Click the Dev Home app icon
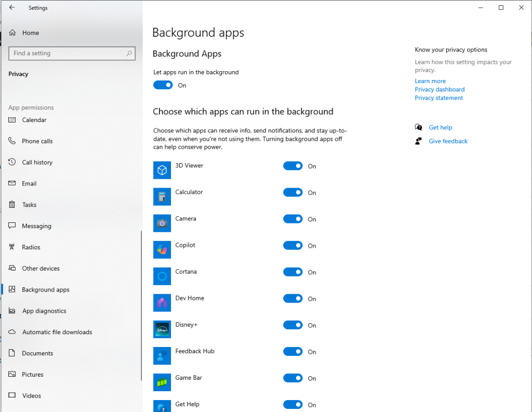532x412 pixels. (162, 302)
